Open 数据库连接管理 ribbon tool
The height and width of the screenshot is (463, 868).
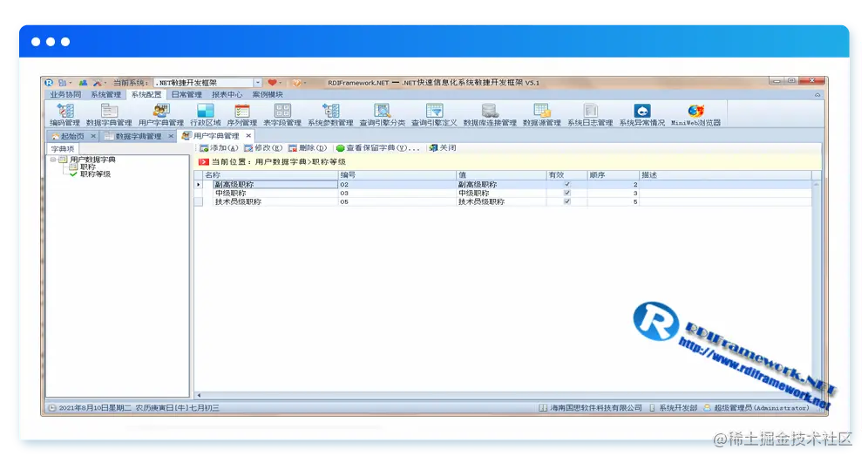pos(490,114)
